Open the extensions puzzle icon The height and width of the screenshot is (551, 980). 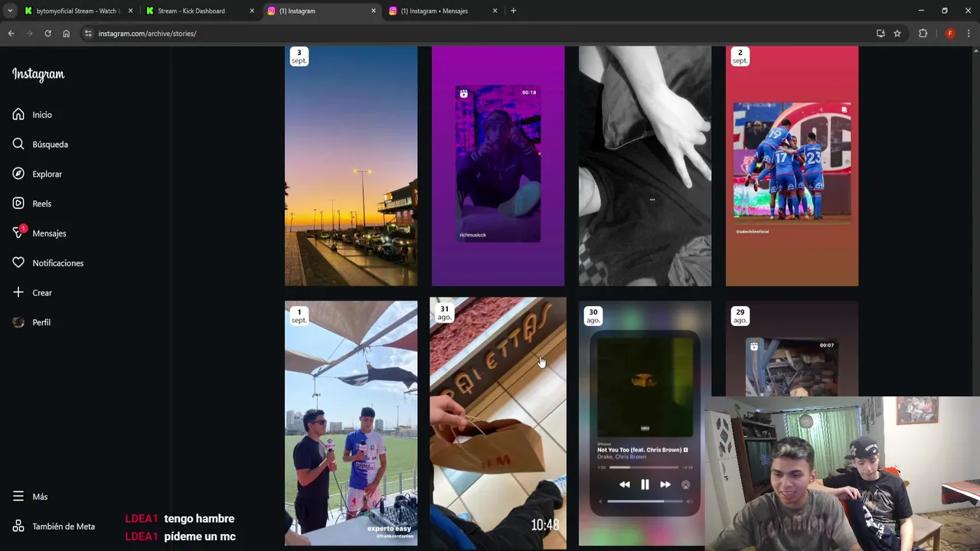coord(923,34)
